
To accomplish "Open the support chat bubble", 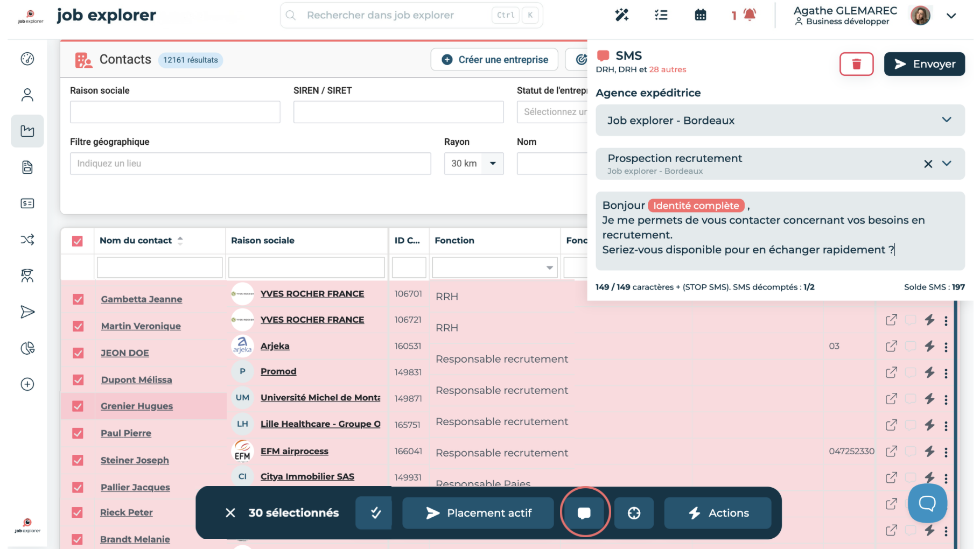I will pos(927,503).
